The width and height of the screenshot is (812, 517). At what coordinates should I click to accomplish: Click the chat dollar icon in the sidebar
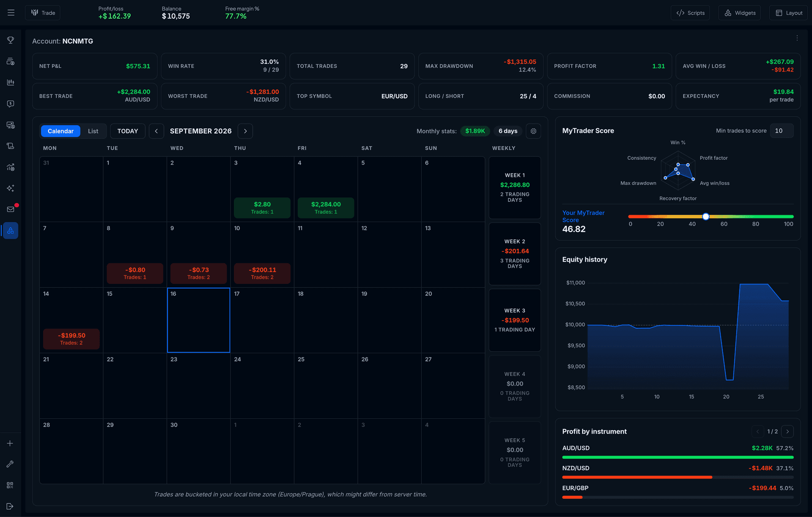(11, 104)
